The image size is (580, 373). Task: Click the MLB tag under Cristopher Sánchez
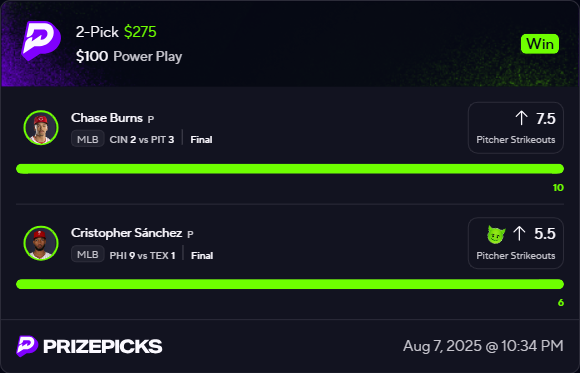pos(88,255)
